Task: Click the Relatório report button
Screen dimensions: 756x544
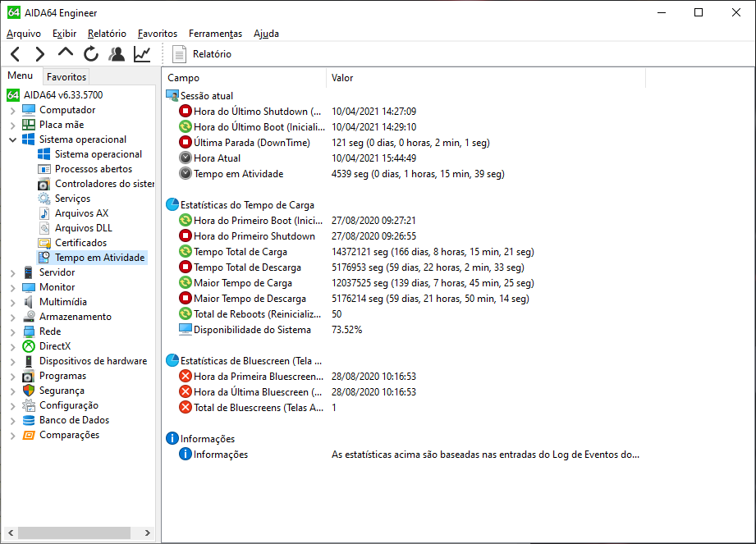Action: coord(202,54)
